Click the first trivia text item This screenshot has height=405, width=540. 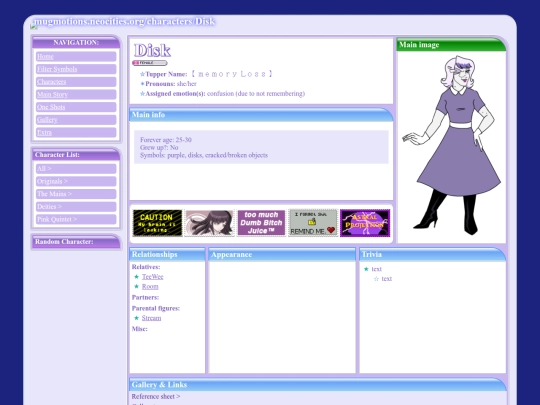pos(376,269)
